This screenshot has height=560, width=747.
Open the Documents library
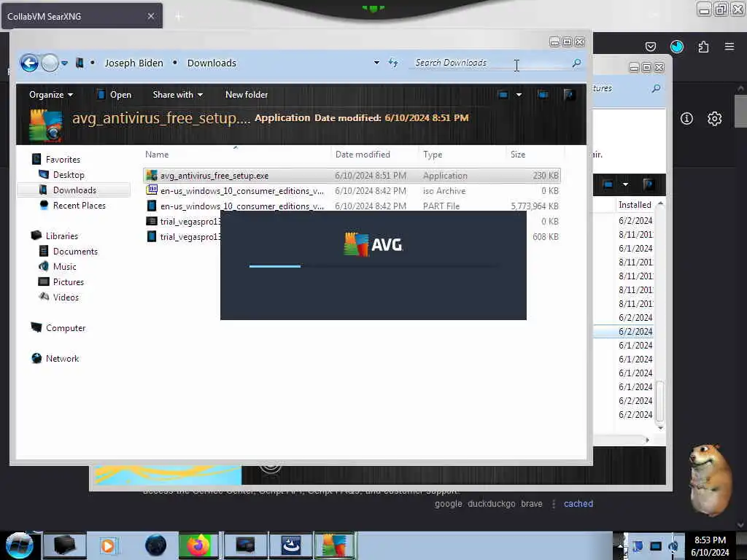(75, 252)
